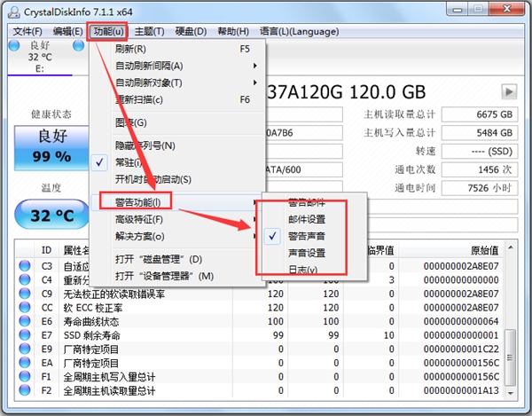Viewport: 532px width, 416px height.
Task: Expand the 警告功能(l) submenu
Action: pos(177,202)
